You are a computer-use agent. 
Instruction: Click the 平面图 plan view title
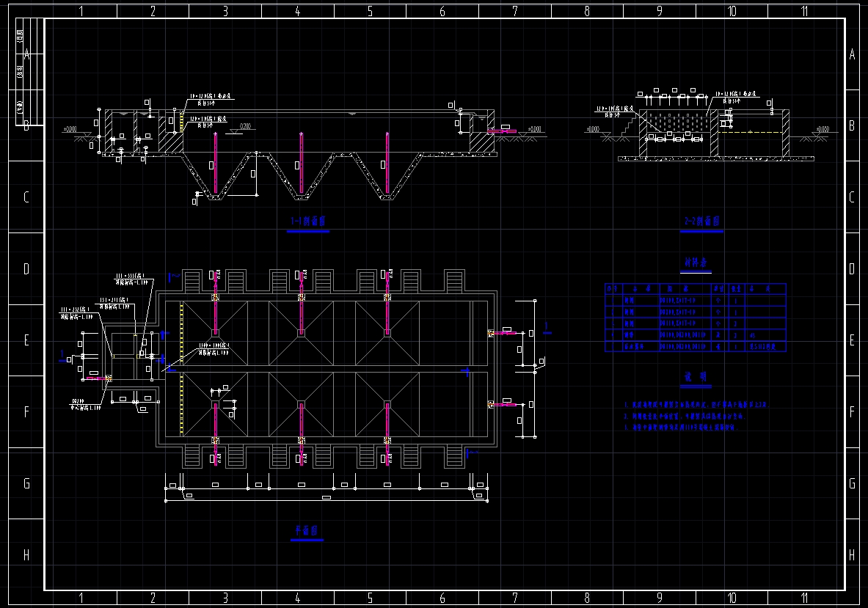click(306, 530)
